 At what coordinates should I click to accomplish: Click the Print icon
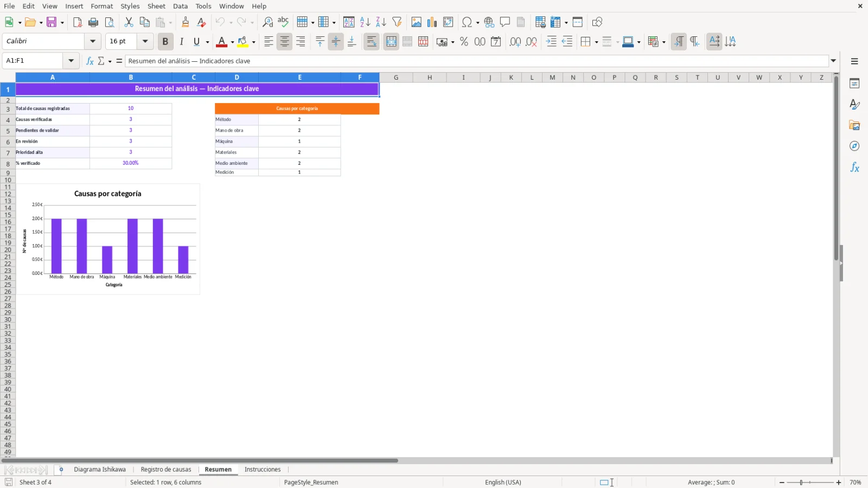(x=93, y=22)
